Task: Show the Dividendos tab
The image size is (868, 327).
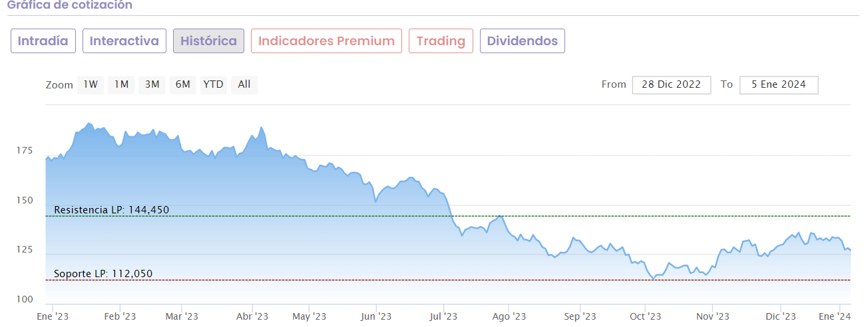Action: (522, 41)
